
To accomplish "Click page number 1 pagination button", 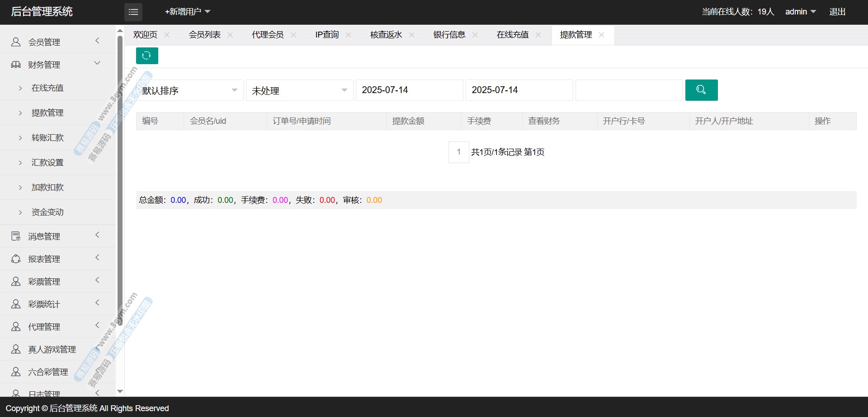I will pos(458,152).
